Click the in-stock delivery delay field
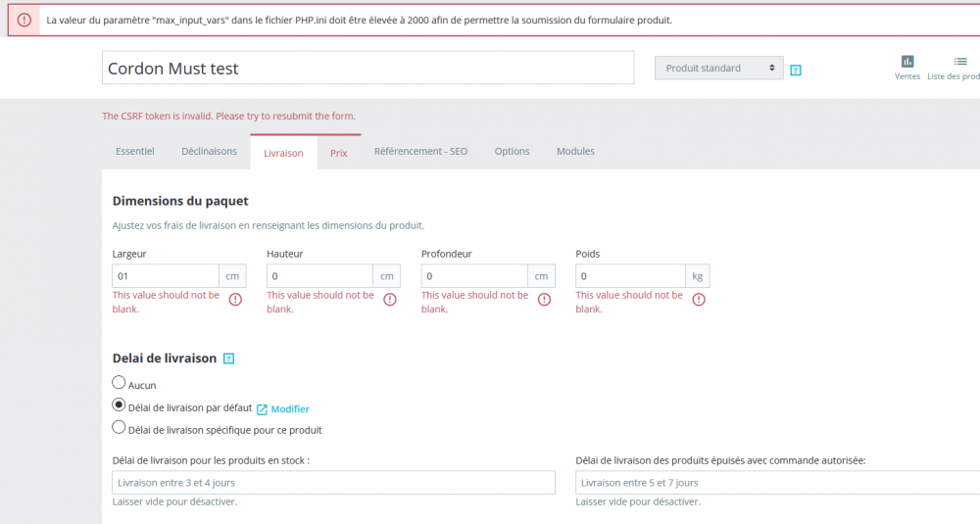This screenshot has width=980, height=524. [x=334, y=483]
